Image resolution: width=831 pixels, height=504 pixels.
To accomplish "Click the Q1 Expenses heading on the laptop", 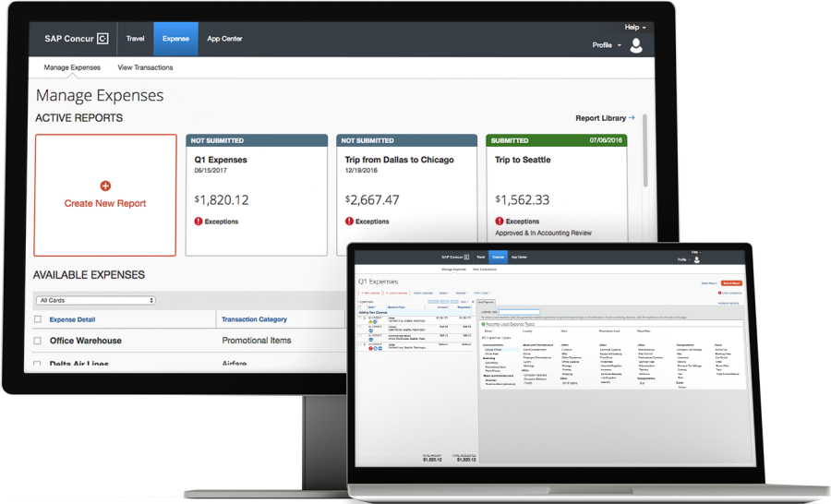I will [x=378, y=282].
